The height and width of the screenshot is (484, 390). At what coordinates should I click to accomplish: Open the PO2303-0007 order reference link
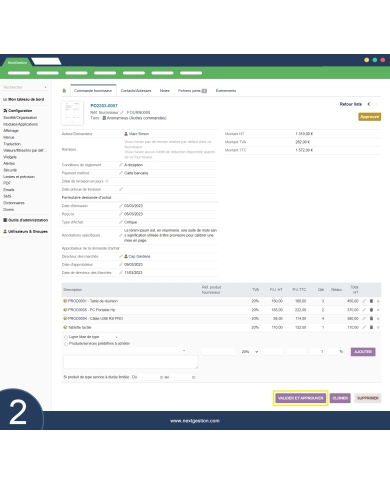104,106
